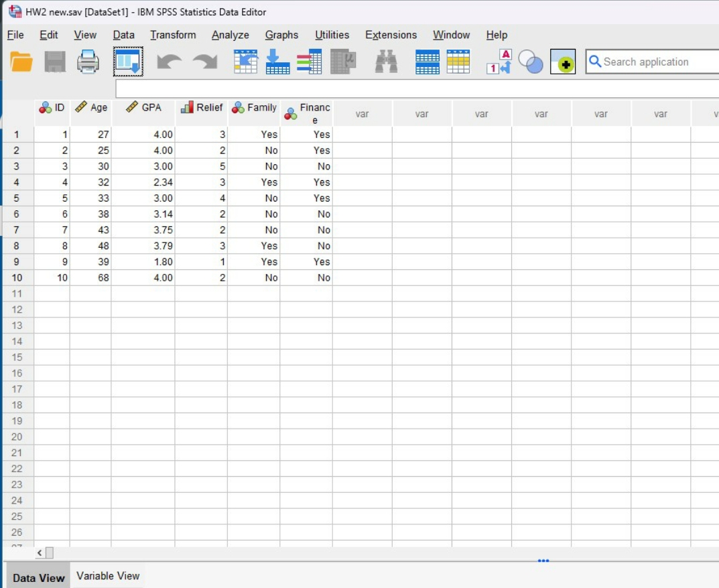Click GPA cell with value 1.80

point(143,262)
